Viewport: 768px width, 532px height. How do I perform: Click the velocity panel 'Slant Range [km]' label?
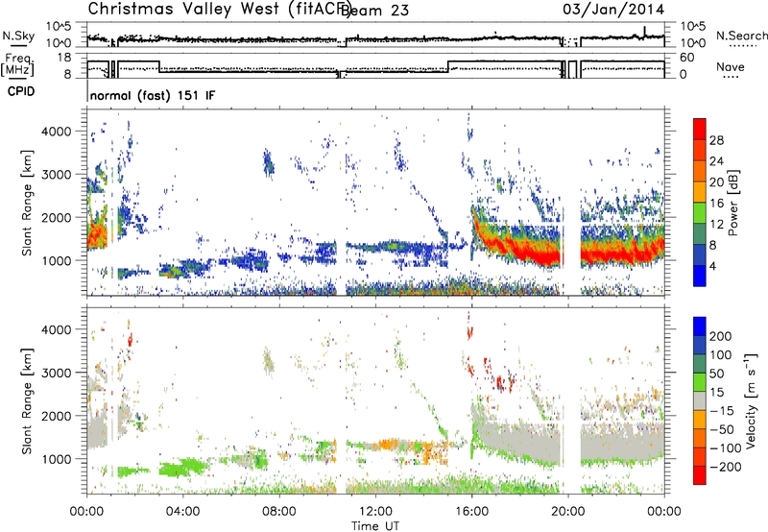coord(27,400)
